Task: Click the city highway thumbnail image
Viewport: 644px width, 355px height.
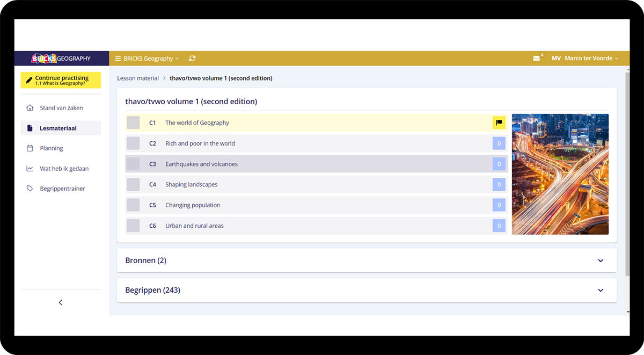Action: click(560, 174)
